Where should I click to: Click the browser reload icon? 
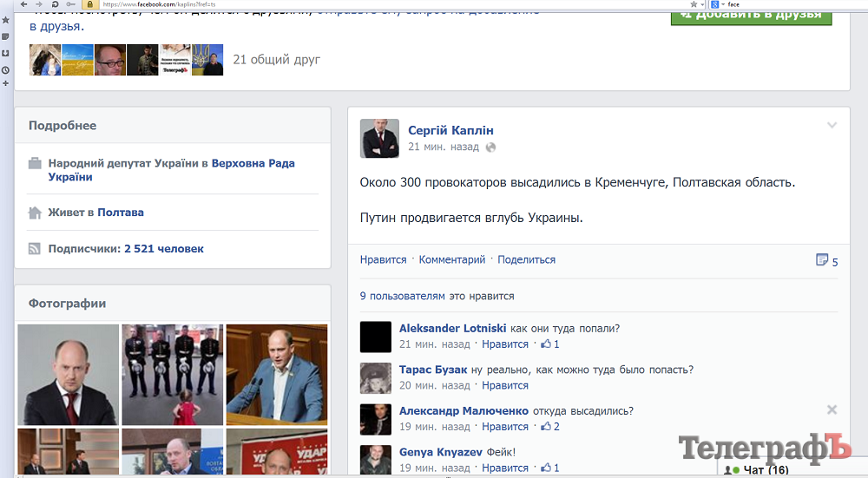click(x=55, y=4)
